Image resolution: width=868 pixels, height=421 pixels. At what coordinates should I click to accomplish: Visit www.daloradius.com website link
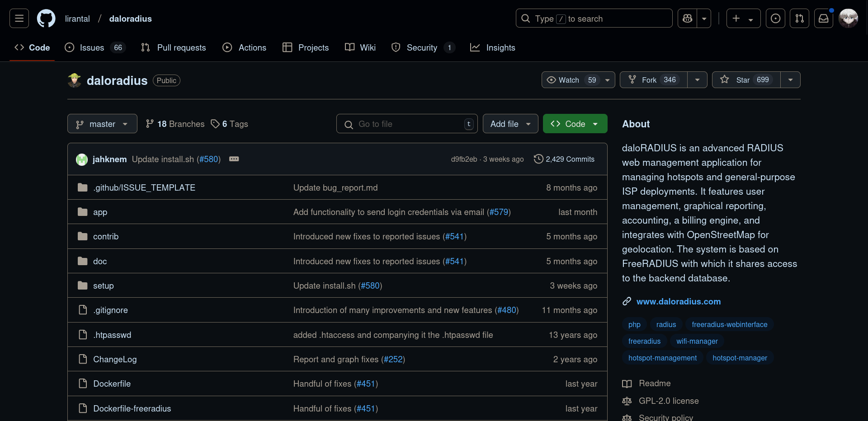click(679, 301)
